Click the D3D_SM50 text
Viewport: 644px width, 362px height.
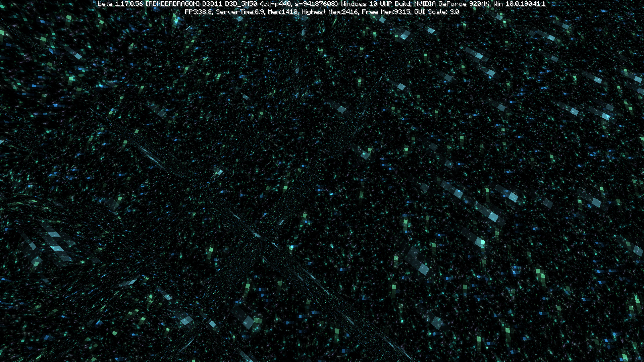click(241, 4)
